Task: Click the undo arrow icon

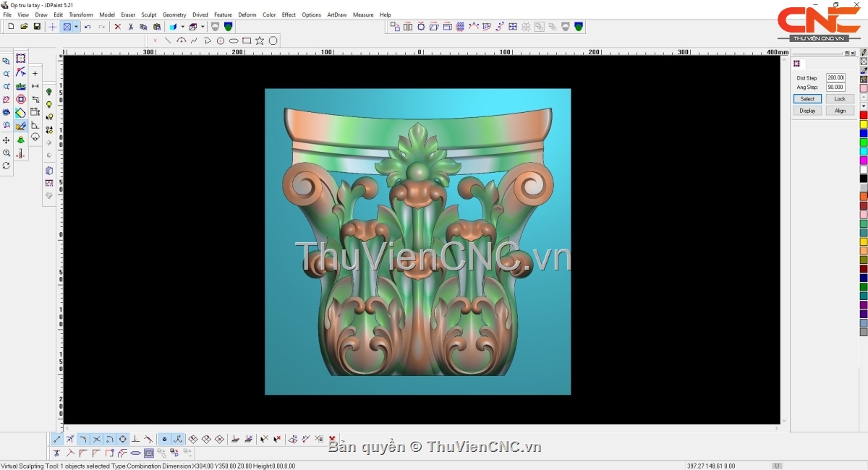Action: pos(88,27)
